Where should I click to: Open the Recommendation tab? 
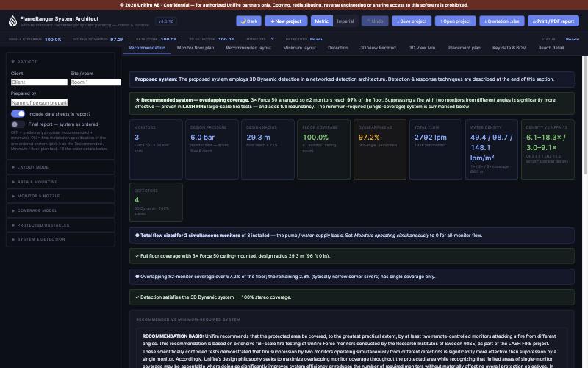pos(146,48)
